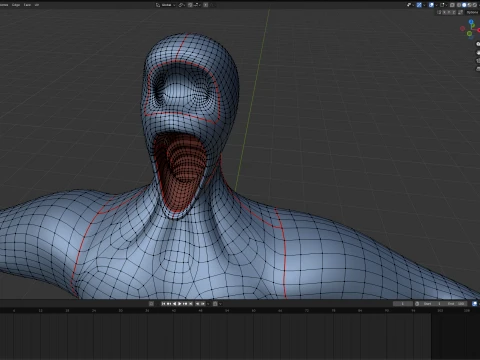Screen dimensions: 480x360
Task: Switch to solid viewport shading
Action: [x=464, y=5]
